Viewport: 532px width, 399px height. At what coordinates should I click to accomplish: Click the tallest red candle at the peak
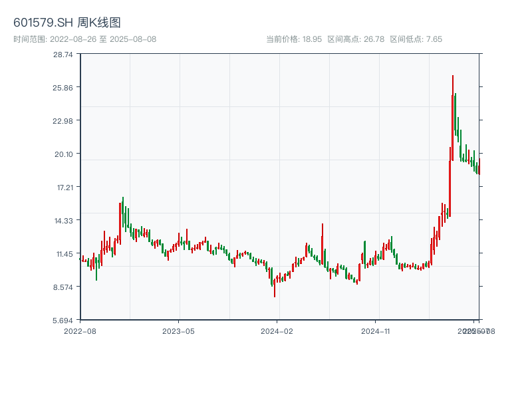coord(453,118)
